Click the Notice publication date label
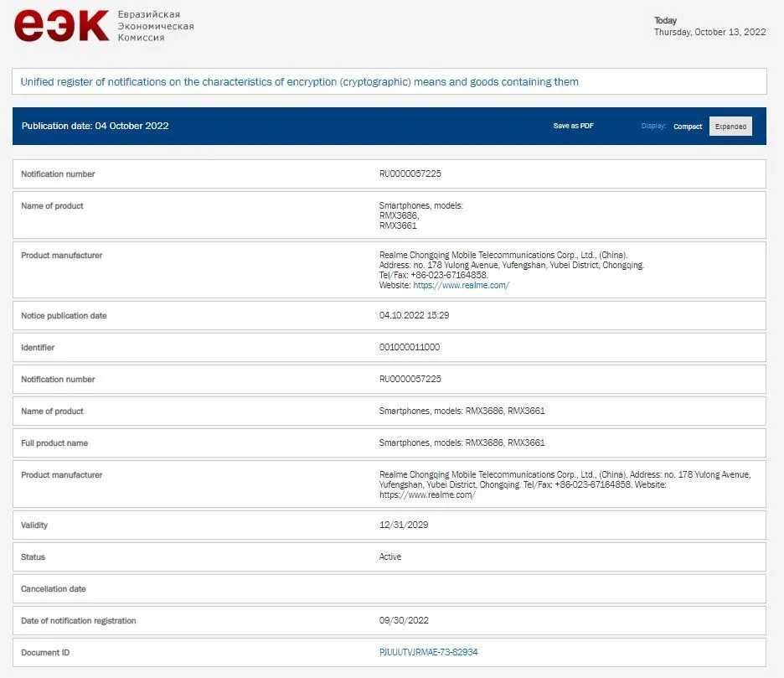 point(64,316)
